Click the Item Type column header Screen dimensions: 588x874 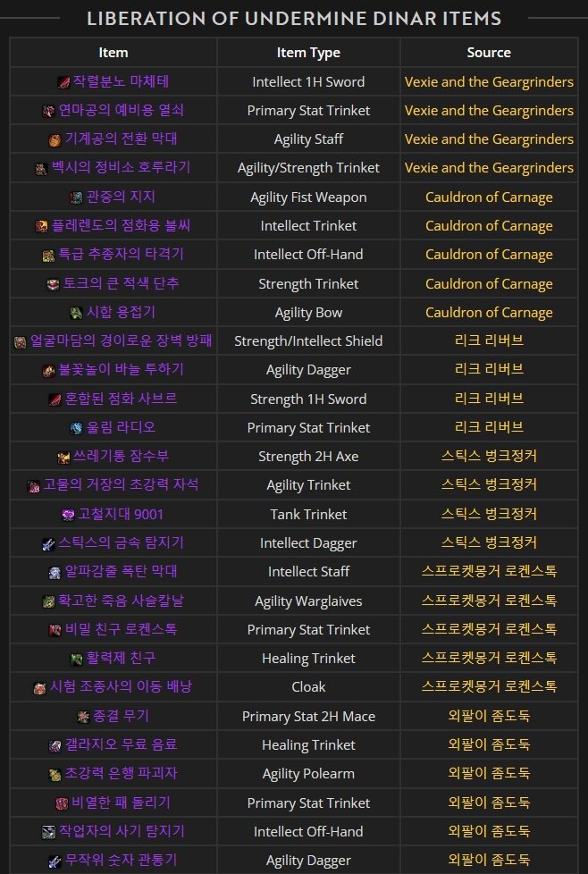click(x=308, y=53)
